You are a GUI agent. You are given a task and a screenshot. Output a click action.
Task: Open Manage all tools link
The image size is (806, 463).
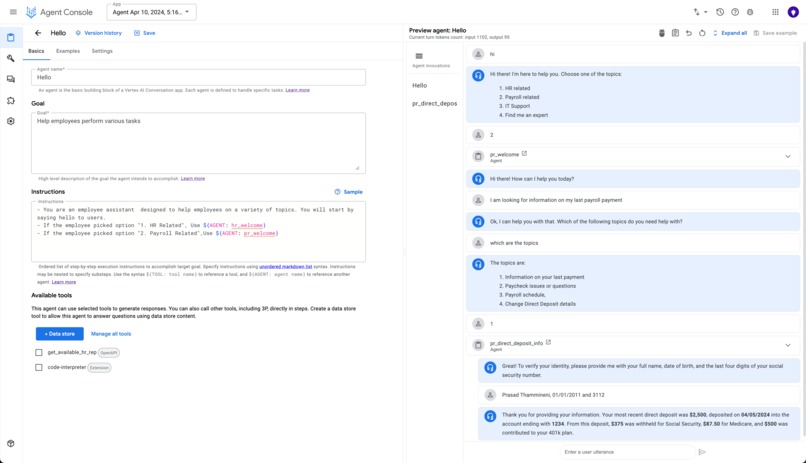(111, 334)
